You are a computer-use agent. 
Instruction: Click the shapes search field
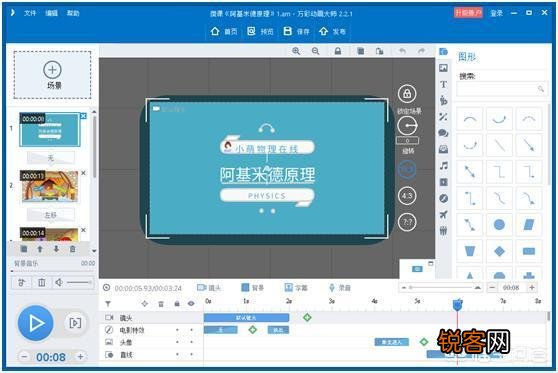click(502, 89)
